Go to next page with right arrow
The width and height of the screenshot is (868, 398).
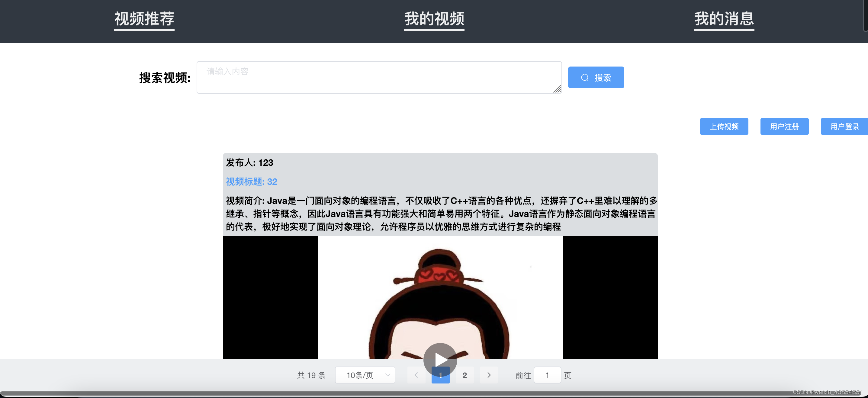[x=489, y=375]
